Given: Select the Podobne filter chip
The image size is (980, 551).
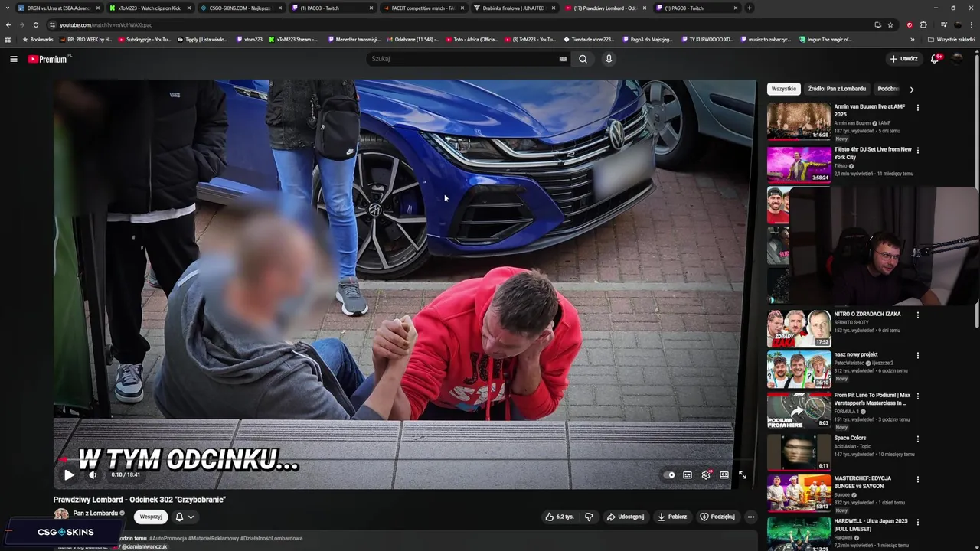Looking at the screenshot, I should pyautogui.click(x=888, y=89).
